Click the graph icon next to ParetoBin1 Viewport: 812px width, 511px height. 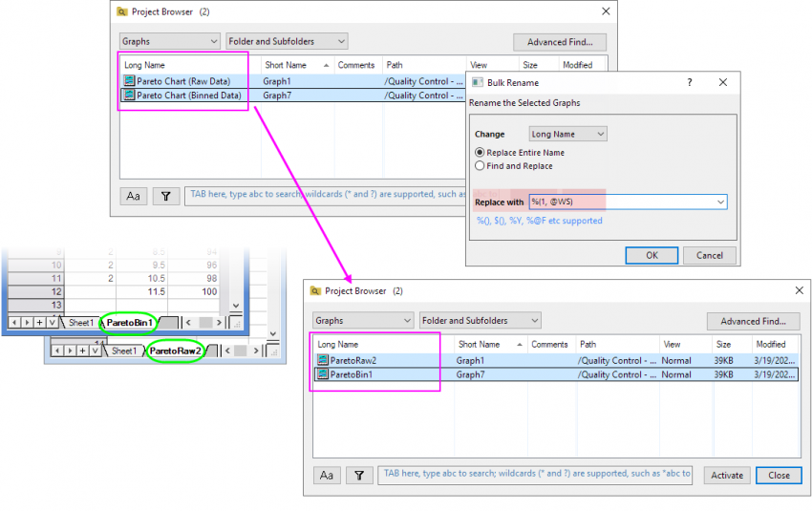(x=322, y=374)
